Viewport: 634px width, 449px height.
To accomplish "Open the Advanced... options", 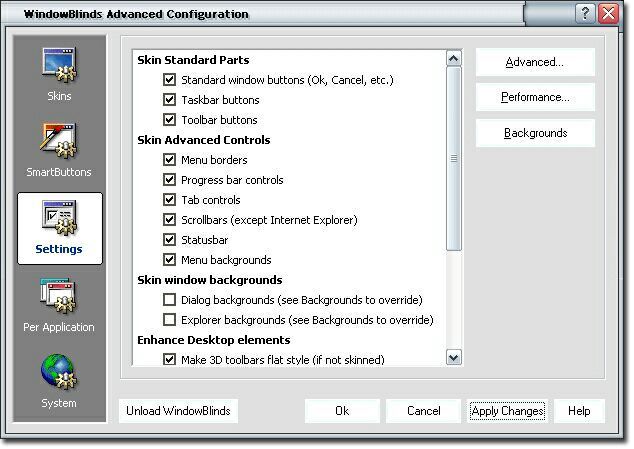I will [x=534, y=62].
